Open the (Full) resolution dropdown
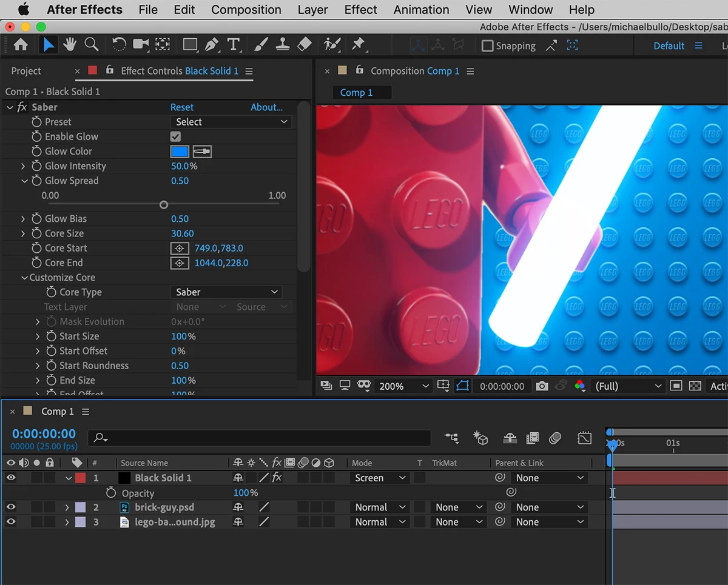This screenshot has height=585, width=728. pos(628,386)
